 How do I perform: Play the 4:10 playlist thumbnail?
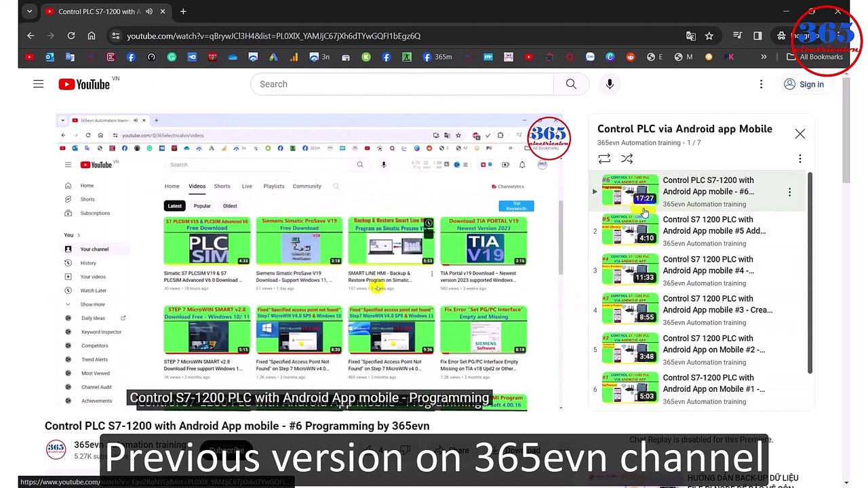tap(630, 231)
